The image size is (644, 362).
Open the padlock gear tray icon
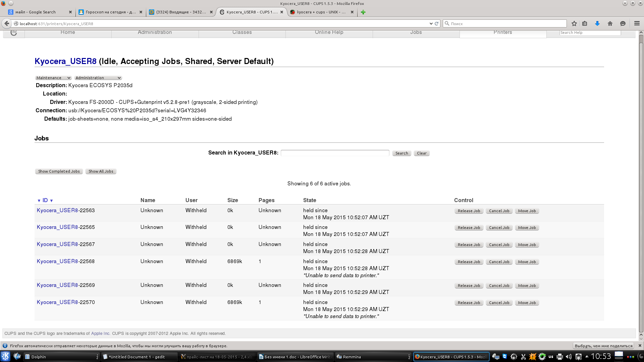click(x=514, y=357)
